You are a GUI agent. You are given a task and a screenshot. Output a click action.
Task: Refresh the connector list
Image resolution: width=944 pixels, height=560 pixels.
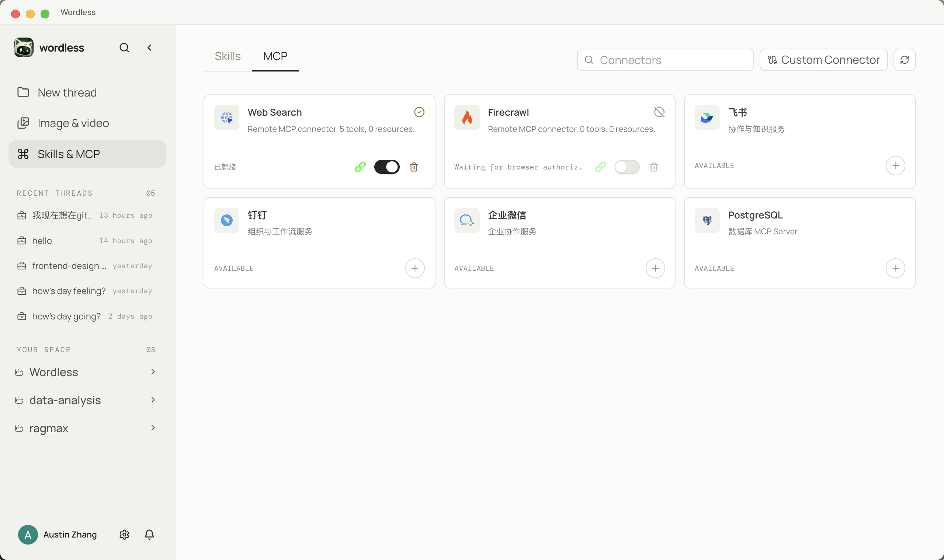[x=905, y=60]
